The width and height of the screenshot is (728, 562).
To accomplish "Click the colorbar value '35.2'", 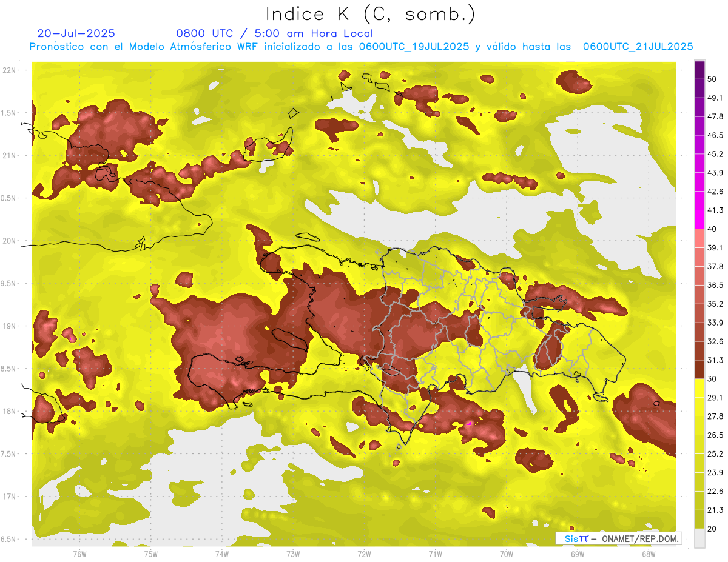I will click(715, 304).
